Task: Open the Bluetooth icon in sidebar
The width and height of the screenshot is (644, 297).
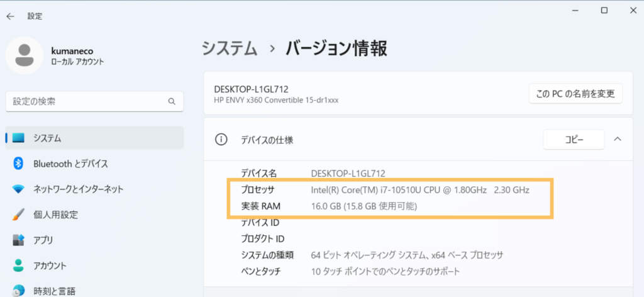Action: pyautogui.click(x=18, y=164)
